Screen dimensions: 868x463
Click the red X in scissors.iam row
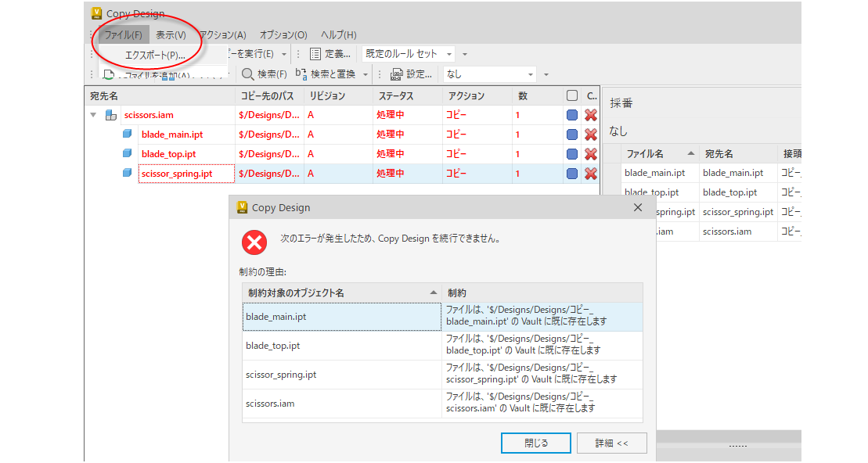click(591, 115)
